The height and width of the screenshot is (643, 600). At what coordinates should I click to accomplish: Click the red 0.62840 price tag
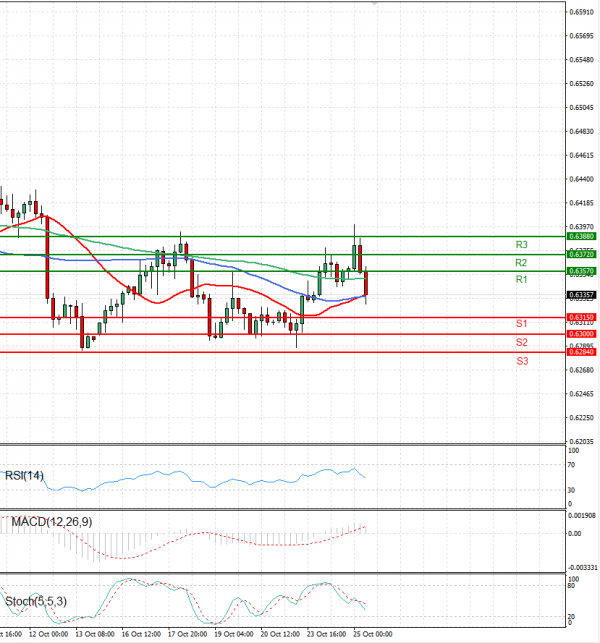click(582, 352)
